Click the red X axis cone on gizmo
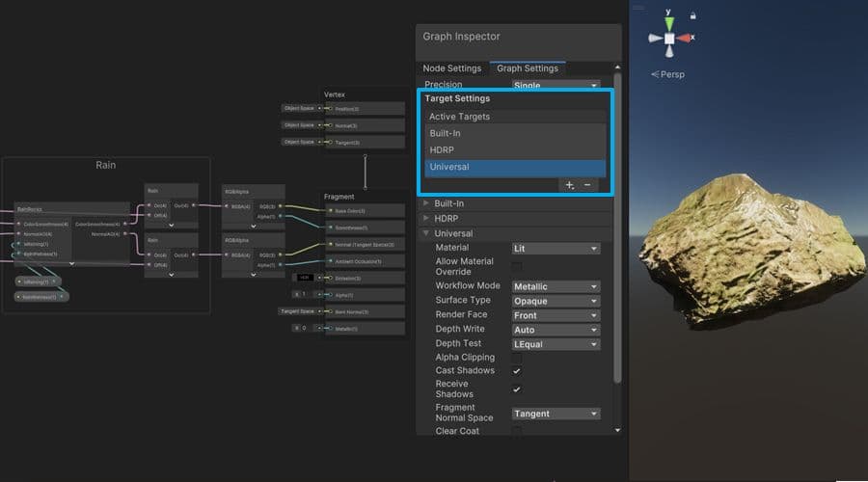868x482 pixels. tap(685, 39)
